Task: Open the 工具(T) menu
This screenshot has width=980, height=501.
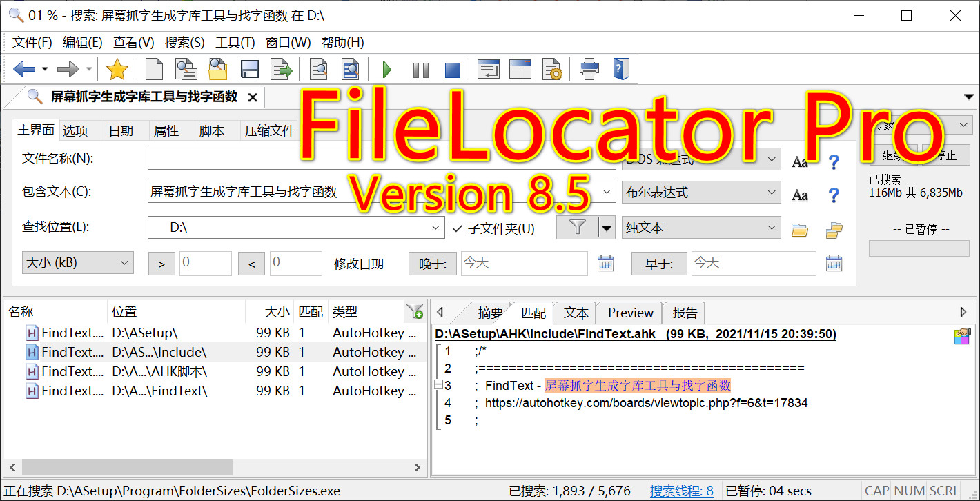Action: point(235,43)
